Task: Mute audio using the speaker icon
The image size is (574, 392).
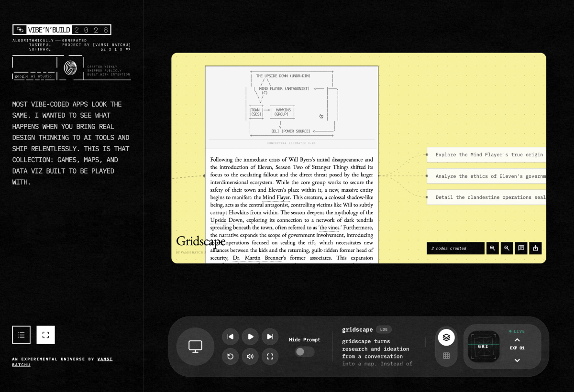Action: [250, 356]
